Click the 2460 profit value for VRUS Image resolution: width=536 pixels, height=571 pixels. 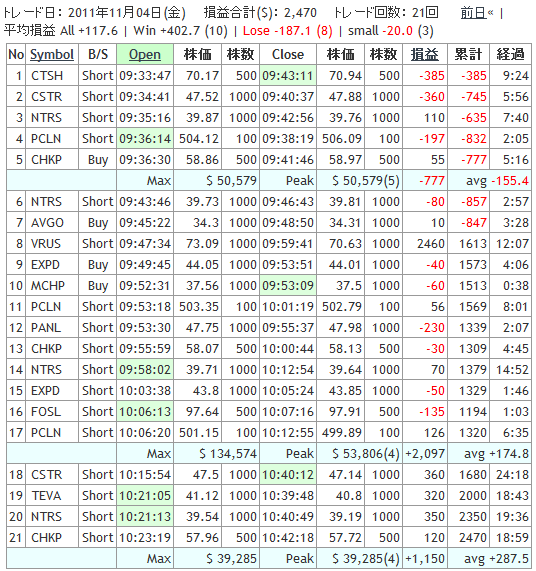click(x=431, y=244)
